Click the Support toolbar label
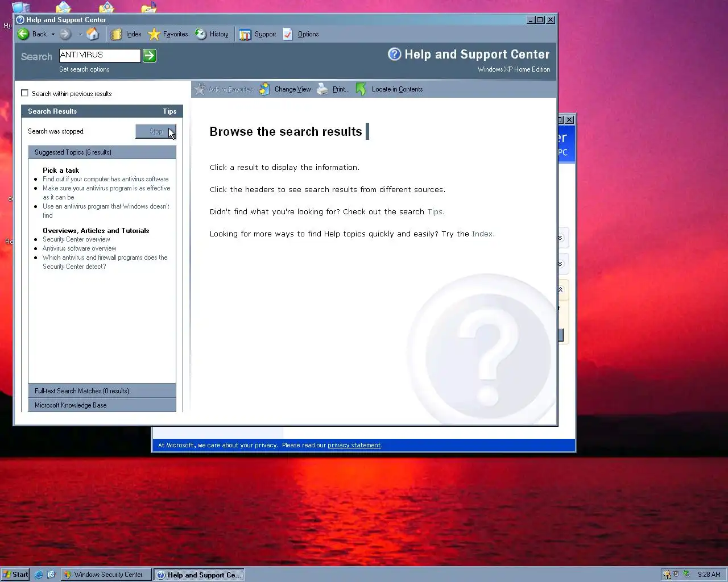 point(265,34)
